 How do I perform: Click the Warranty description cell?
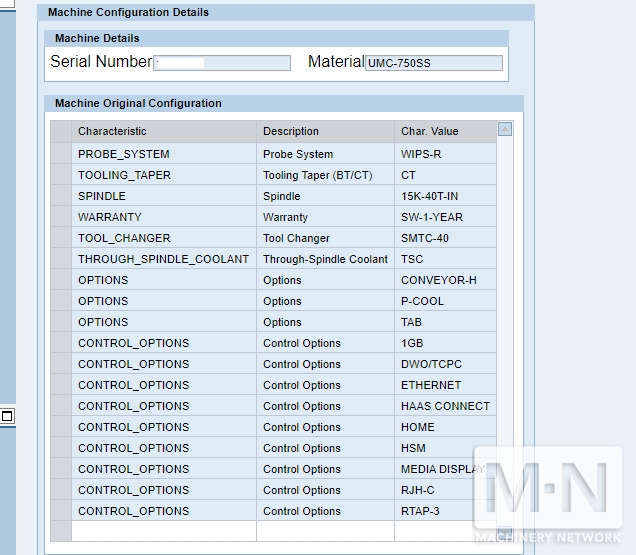tap(325, 217)
